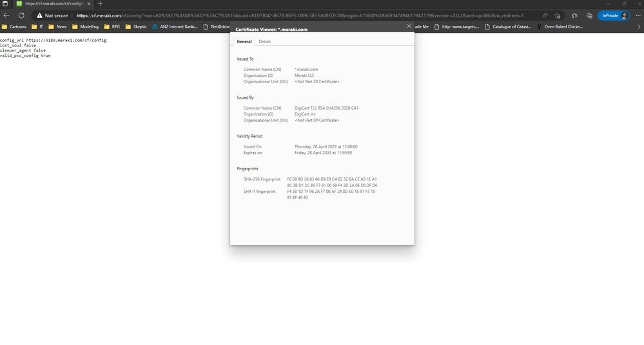Click DigiCert TLS RSA SHA256 2020 CA1 text

click(327, 108)
